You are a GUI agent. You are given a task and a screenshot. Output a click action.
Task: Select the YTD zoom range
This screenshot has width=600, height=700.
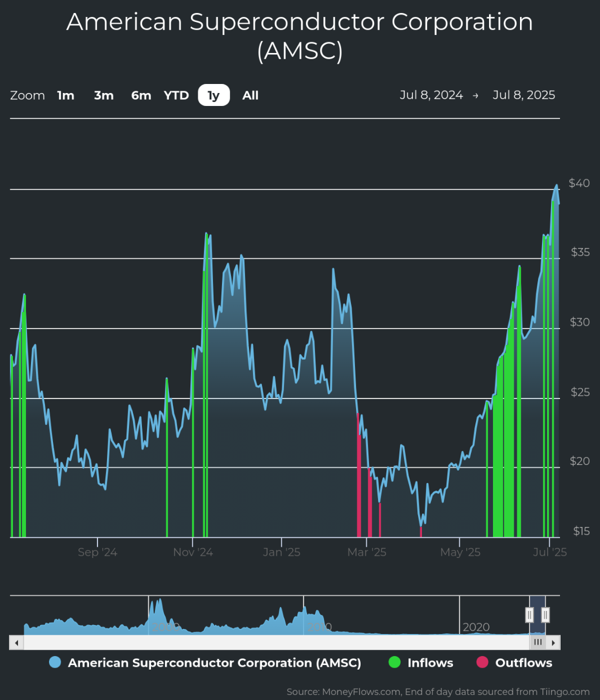pos(176,95)
